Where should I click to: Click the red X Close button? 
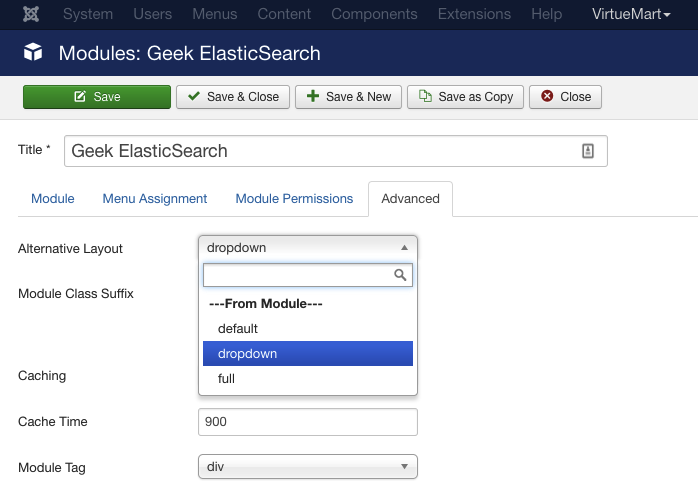(565, 97)
